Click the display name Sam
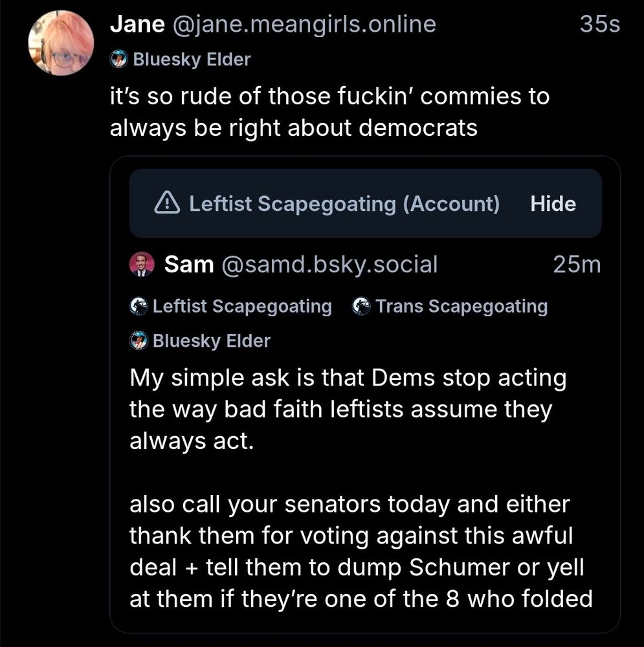Image resolution: width=644 pixels, height=647 pixels. (189, 265)
